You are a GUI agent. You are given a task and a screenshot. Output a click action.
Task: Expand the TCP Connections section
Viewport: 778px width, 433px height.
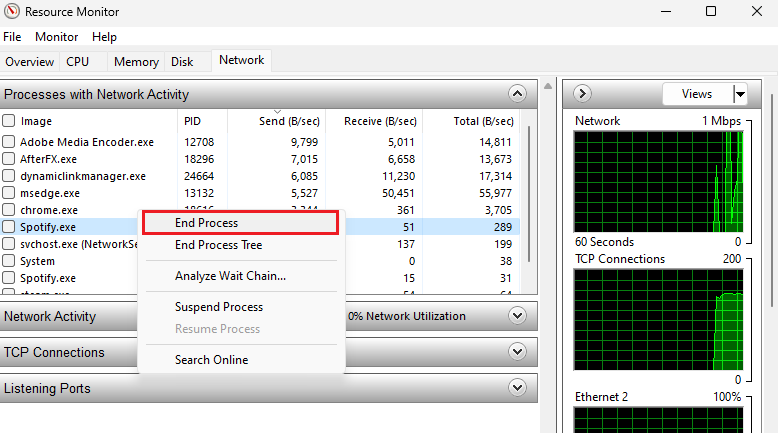tap(517, 352)
